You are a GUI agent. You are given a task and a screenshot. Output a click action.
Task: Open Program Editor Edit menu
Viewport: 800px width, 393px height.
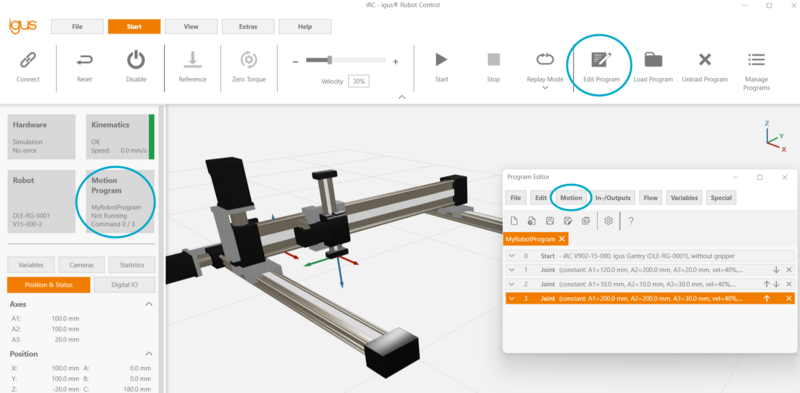coord(541,198)
